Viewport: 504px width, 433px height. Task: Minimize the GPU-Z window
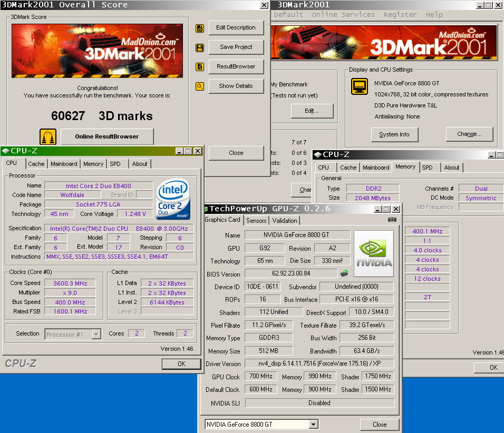point(378,209)
